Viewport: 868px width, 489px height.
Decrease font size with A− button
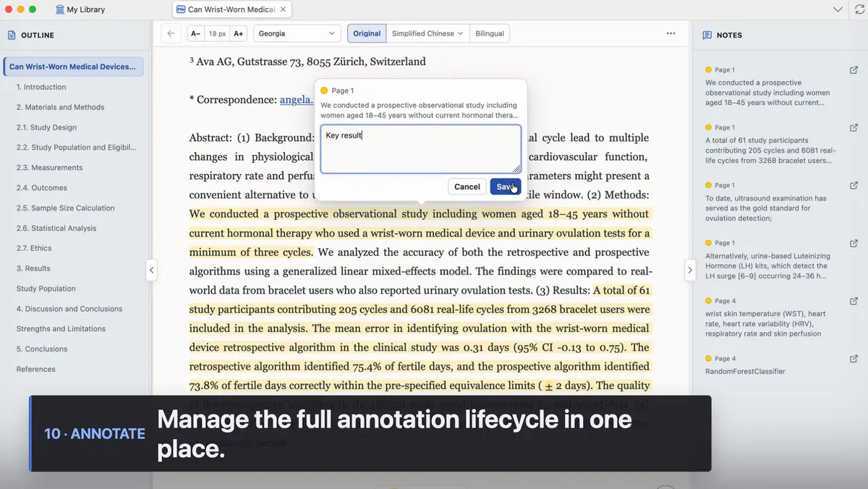point(195,33)
